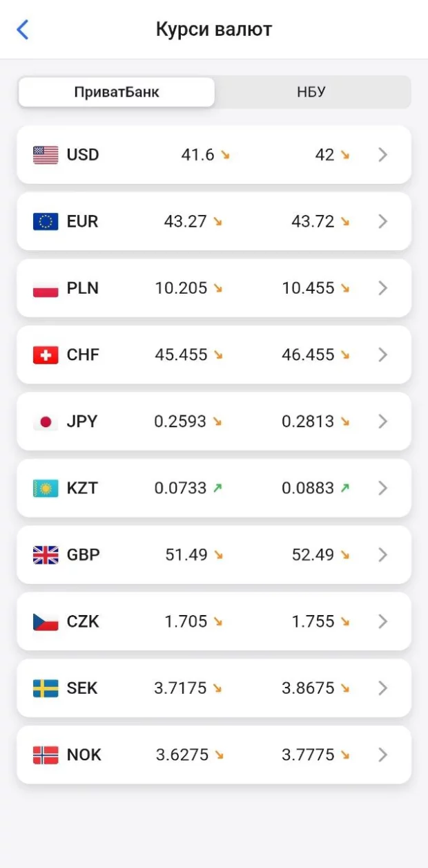
Task: Tap the SEK sell rate 3.8675
Action: click(308, 688)
